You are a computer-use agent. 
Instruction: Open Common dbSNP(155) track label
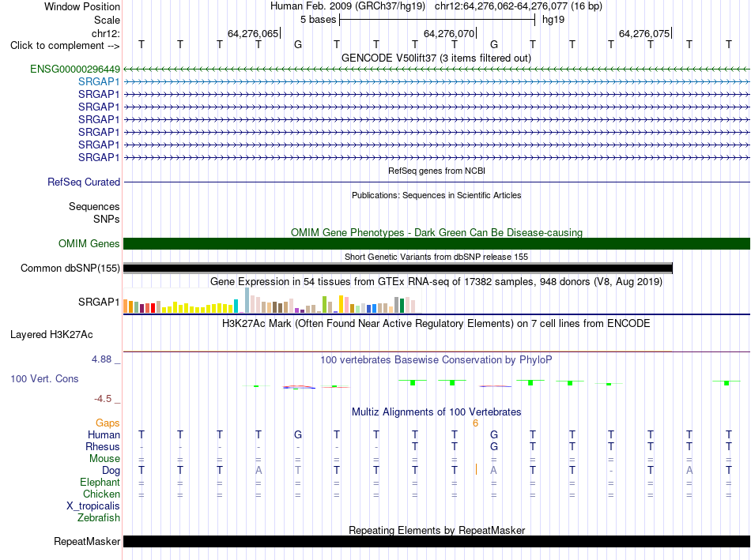(70, 269)
